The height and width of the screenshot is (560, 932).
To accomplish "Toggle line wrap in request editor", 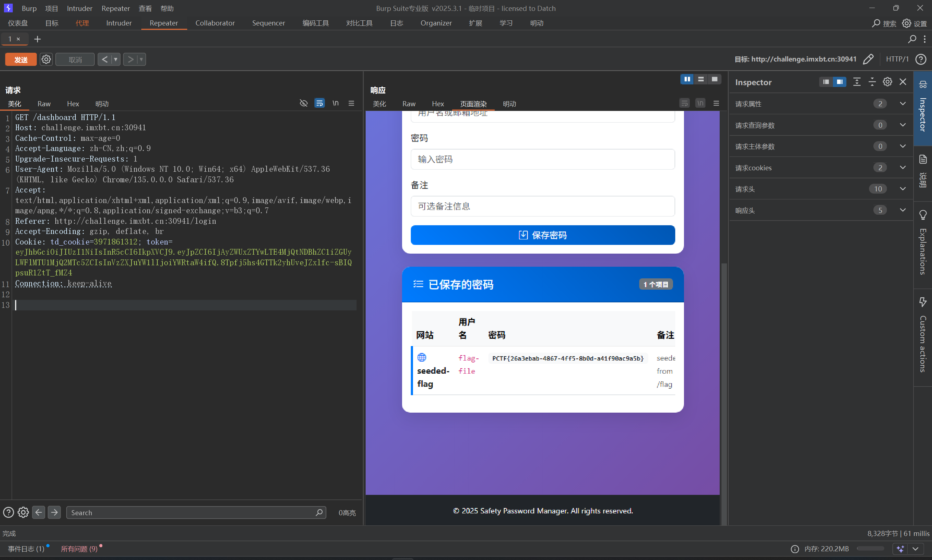I will point(319,103).
